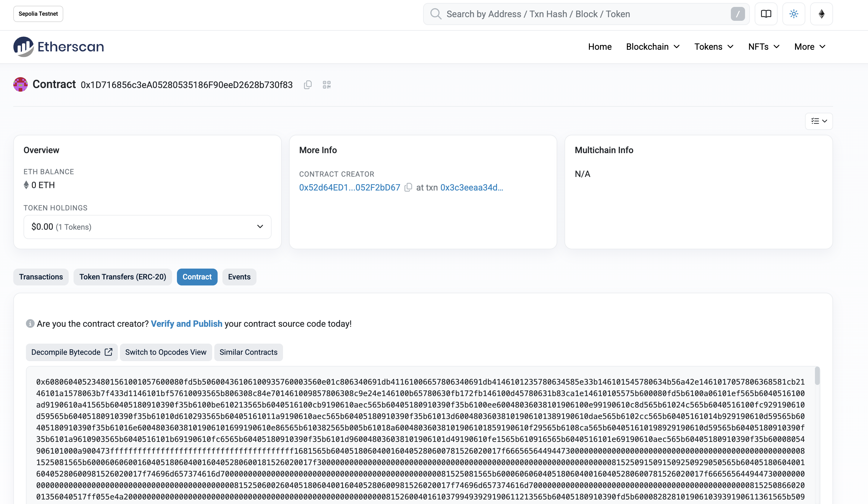Expand the Tokens navigation menu

point(714,47)
